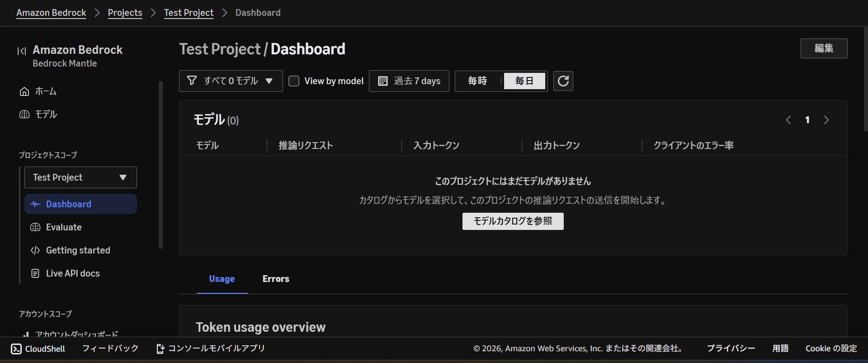Open the すべて 0 モデル filter dropdown
Viewport: 868px width, 363px height.
coord(231,81)
